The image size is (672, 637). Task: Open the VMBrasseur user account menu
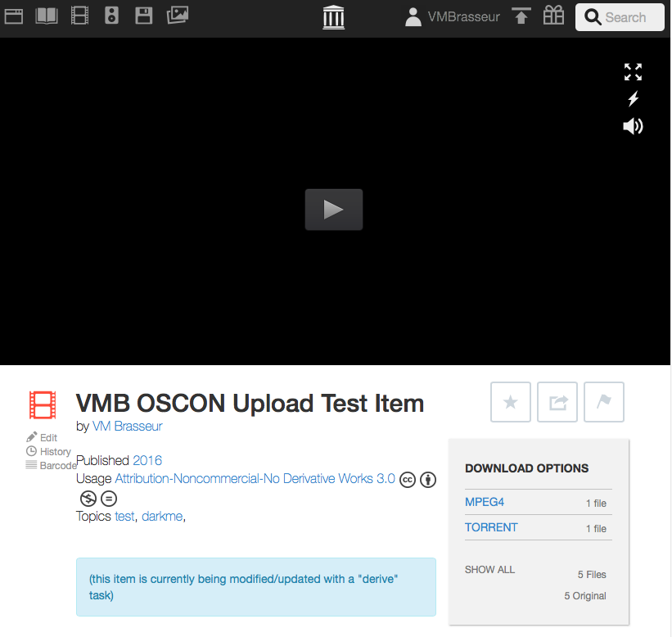coord(452,17)
